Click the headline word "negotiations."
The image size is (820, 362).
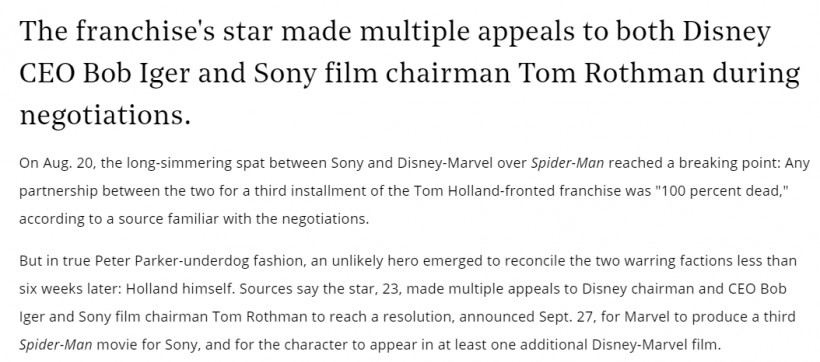point(105,116)
